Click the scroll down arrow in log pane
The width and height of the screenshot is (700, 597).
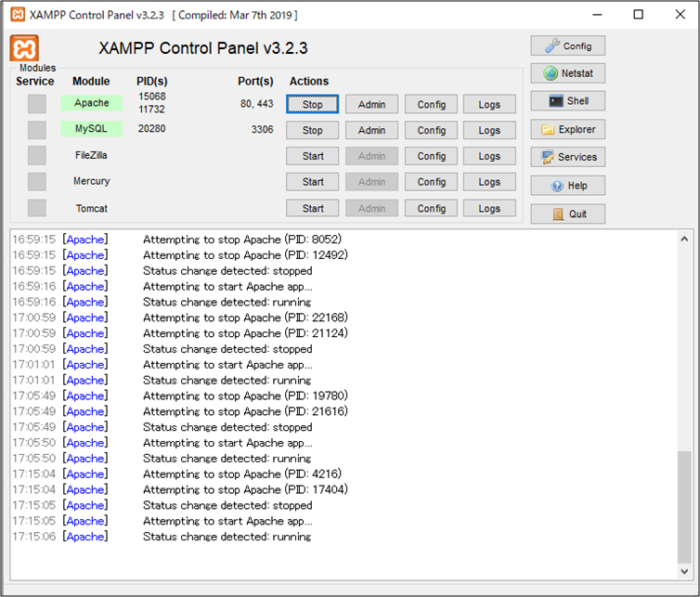(x=684, y=571)
